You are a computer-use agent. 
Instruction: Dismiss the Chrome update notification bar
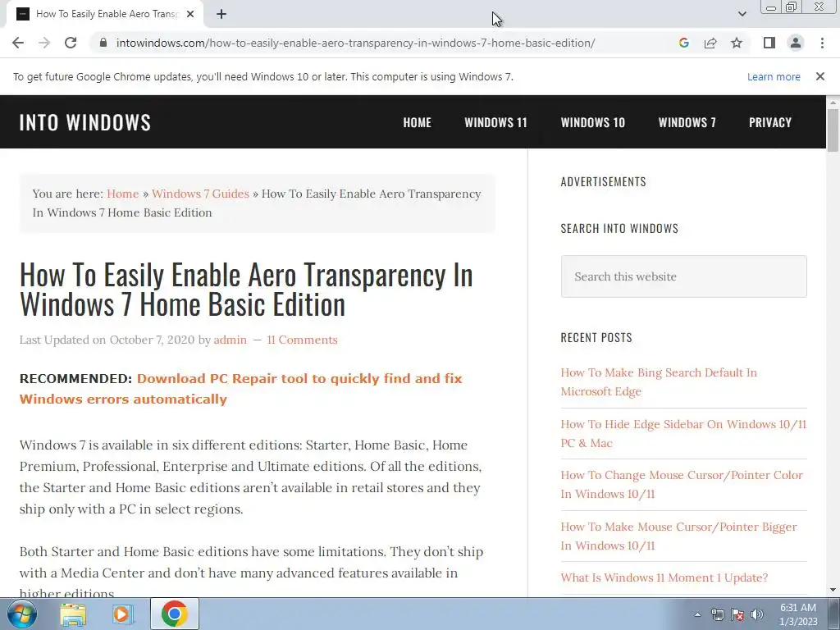click(x=820, y=76)
